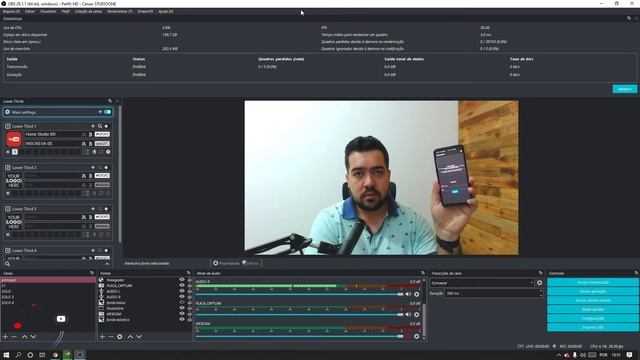Open Main settings gear in Lower Thirds
This screenshot has height=360, width=640.
tap(7, 112)
